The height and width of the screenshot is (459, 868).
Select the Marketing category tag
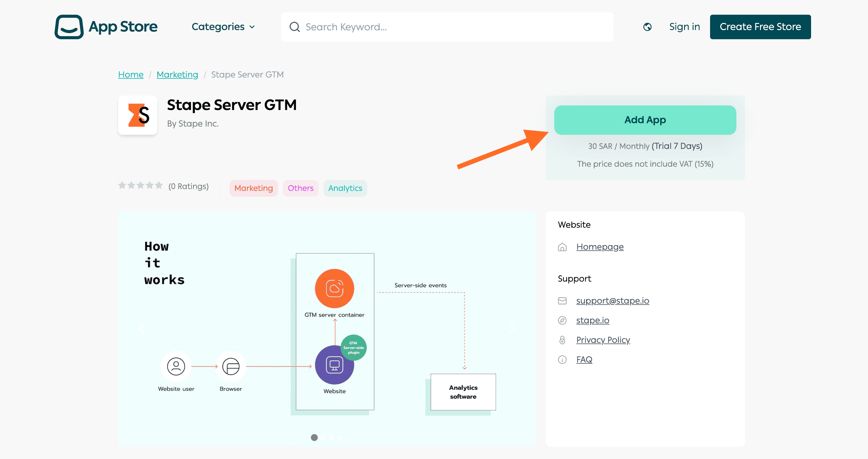[x=253, y=188]
